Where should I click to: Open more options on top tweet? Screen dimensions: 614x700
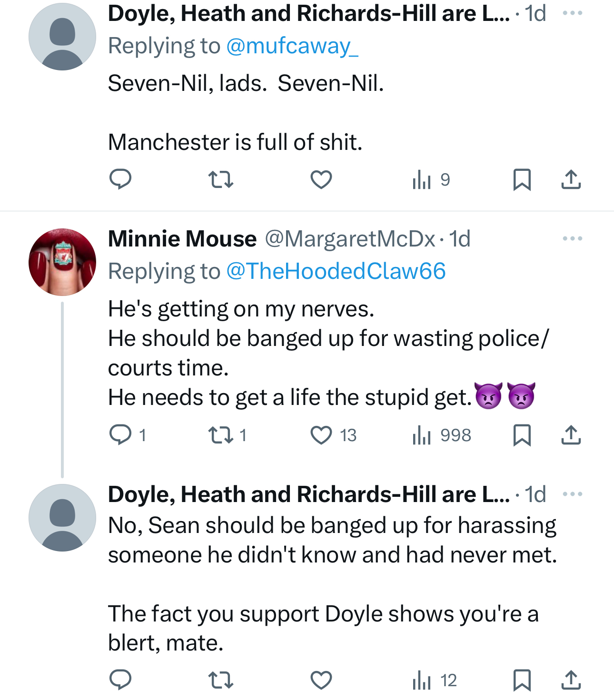click(x=572, y=13)
